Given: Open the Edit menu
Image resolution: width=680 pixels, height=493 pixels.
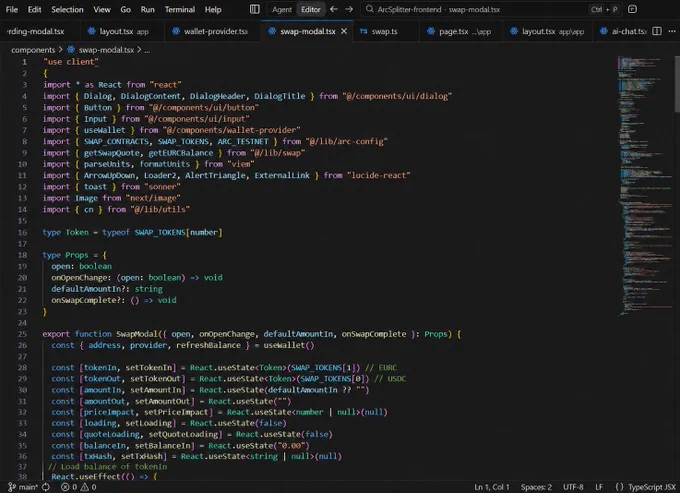Looking at the screenshot, I should [x=34, y=10].
